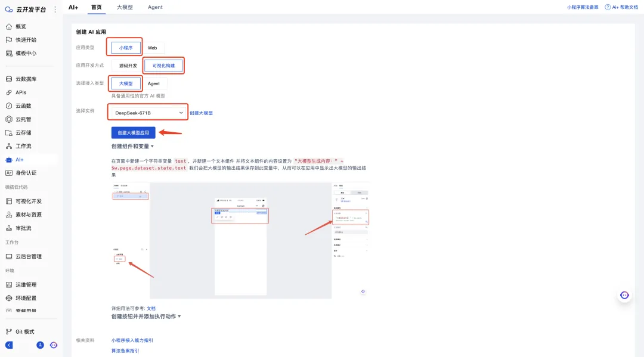Viewport: 644px width, 357px height.
Task: Open the user avatar icon at sidebar bottom
Action: click(x=40, y=345)
